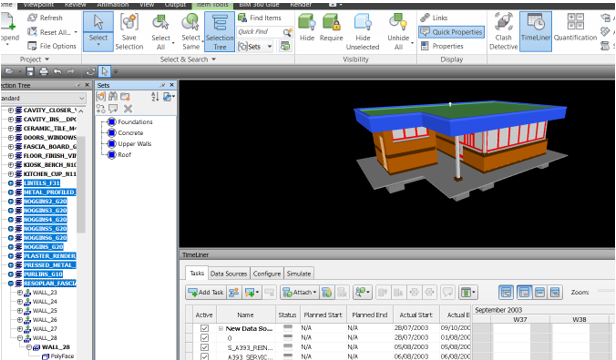Click the Select All icon

tap(161, 31)
